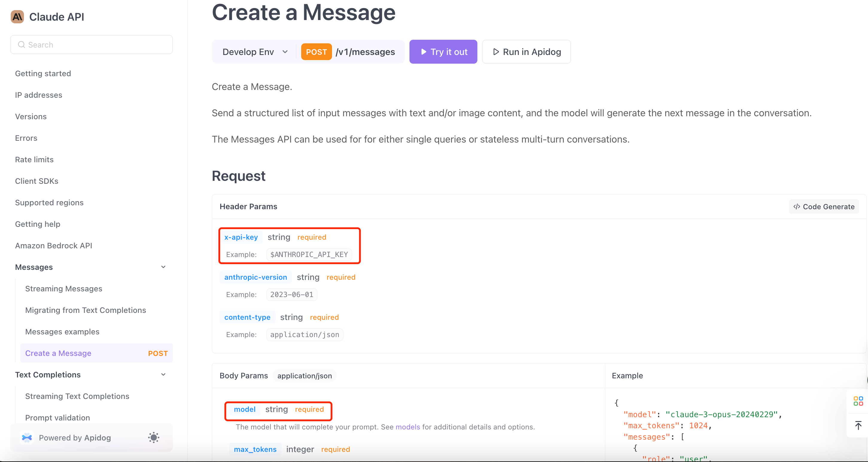Screen dimensions: 868x462
Task: Click the Apidog logo in the footer
Action: click(27, 437)
